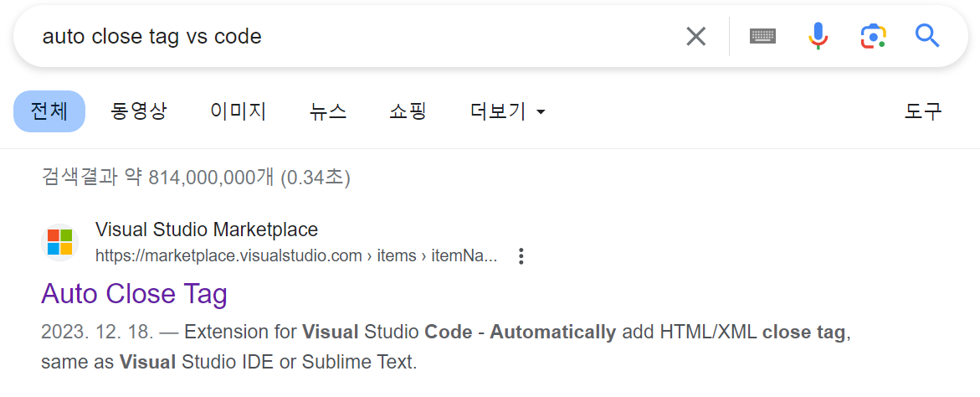
Task: Open the 쇼핑 tab
Action: coord(408,111)
